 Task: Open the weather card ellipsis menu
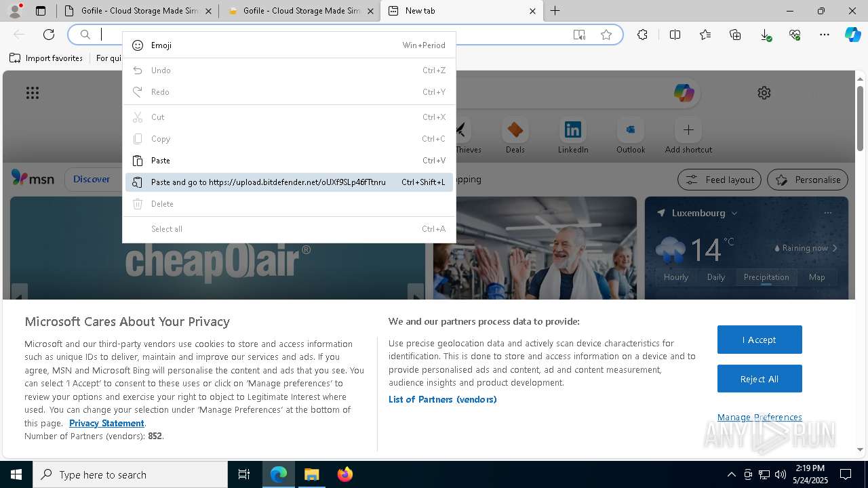tap(827, 213)
